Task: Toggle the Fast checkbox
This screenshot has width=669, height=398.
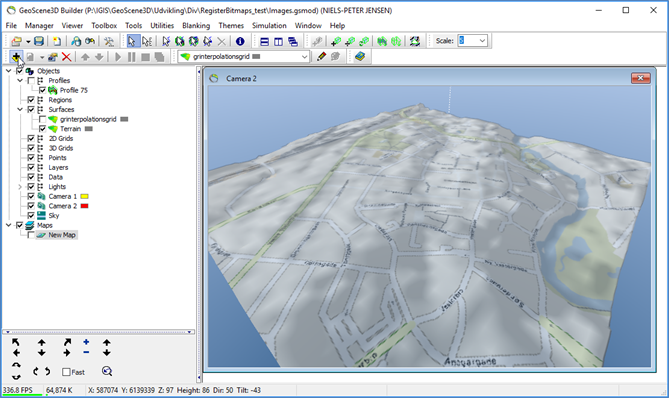Action: pos(66,372)
